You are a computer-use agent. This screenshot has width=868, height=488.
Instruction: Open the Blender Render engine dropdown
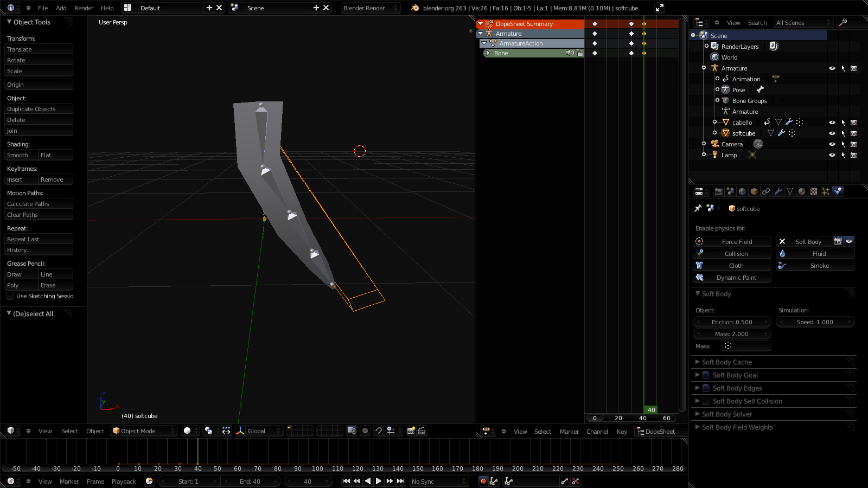[370, 8]
